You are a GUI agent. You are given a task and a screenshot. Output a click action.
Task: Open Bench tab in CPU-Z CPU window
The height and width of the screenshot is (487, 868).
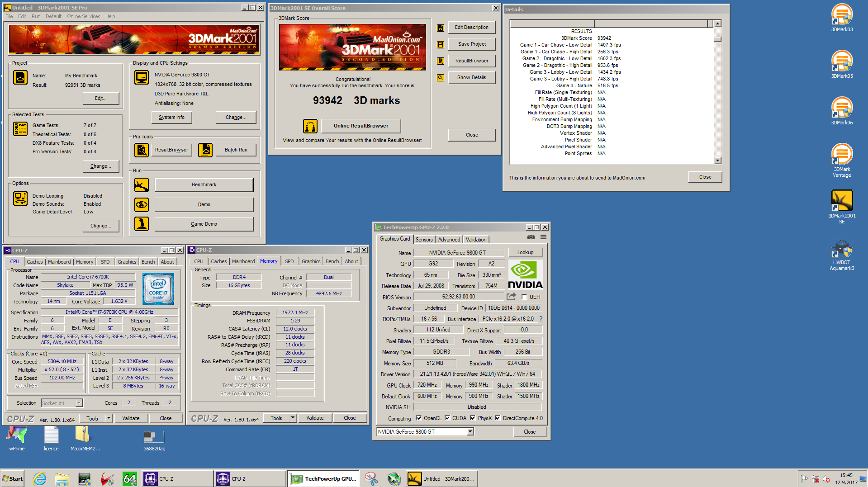148,262
